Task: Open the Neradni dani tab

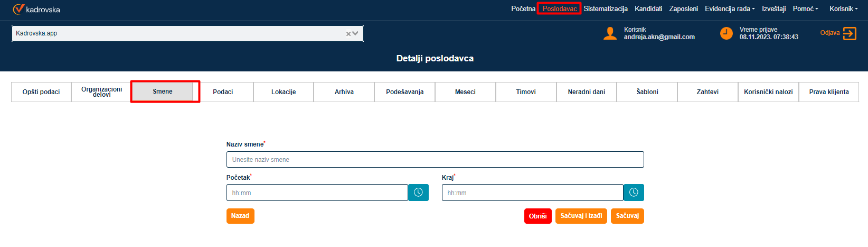Action: pyautogui.click(x=586, y=92)
